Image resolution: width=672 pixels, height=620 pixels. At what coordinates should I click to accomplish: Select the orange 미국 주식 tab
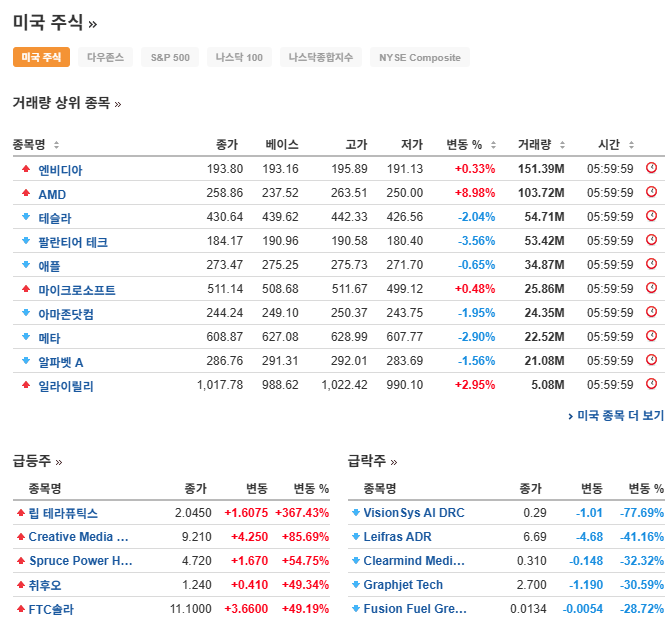41,57
